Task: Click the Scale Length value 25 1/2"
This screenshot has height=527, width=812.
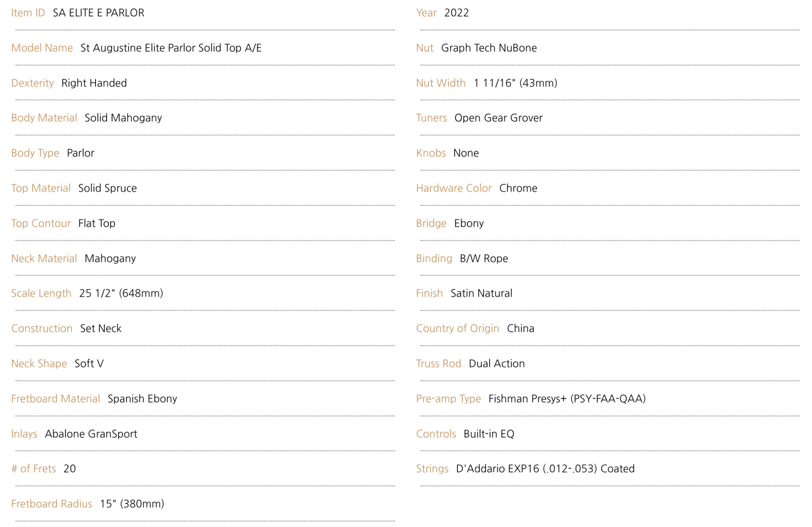Action: pos(97,293)
